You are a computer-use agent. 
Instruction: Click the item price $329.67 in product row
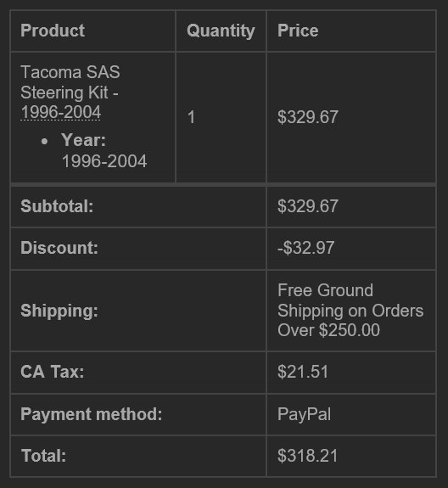[308, 117]
